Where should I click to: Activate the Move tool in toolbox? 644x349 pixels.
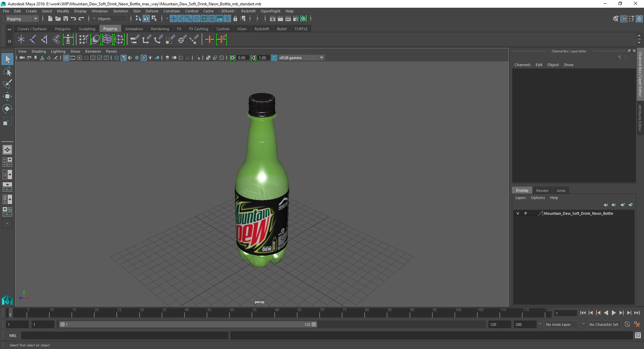pyautogui.click(x=7, y=96)
